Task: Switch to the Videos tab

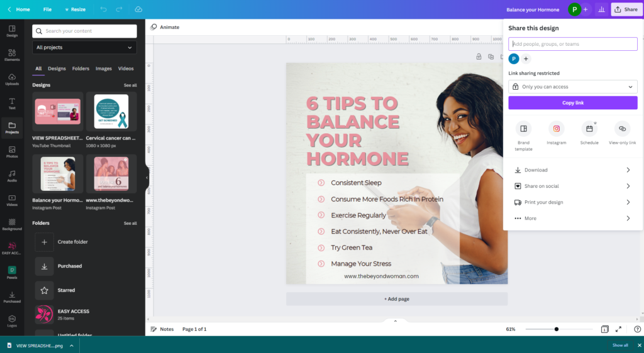Action: click(126, 68)
